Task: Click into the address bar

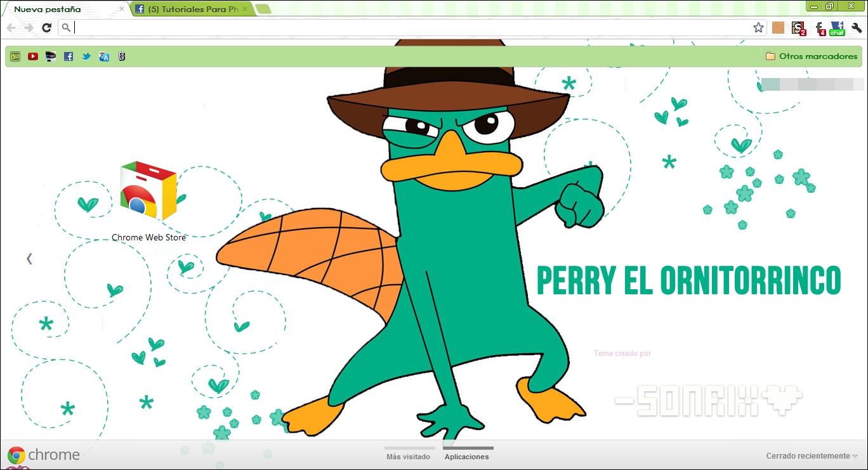Action: [412, 28]
